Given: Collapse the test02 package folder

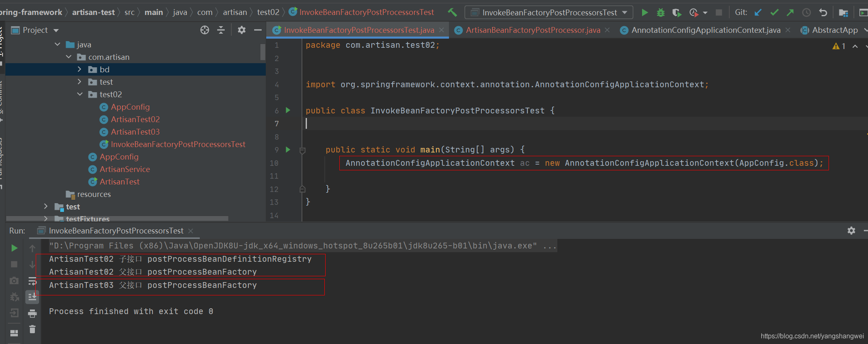Looking at the screenshot, I should click(x=80, y=94).
